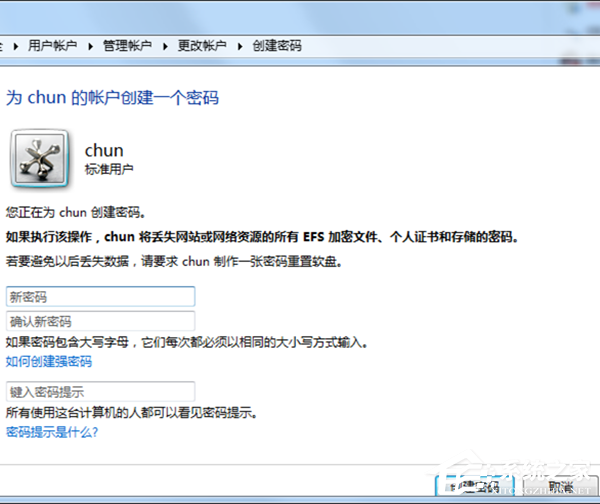This screenshot has width=600, height=504.
Task: Click the 确认新密码 text box
Action: tap(100, 321)
